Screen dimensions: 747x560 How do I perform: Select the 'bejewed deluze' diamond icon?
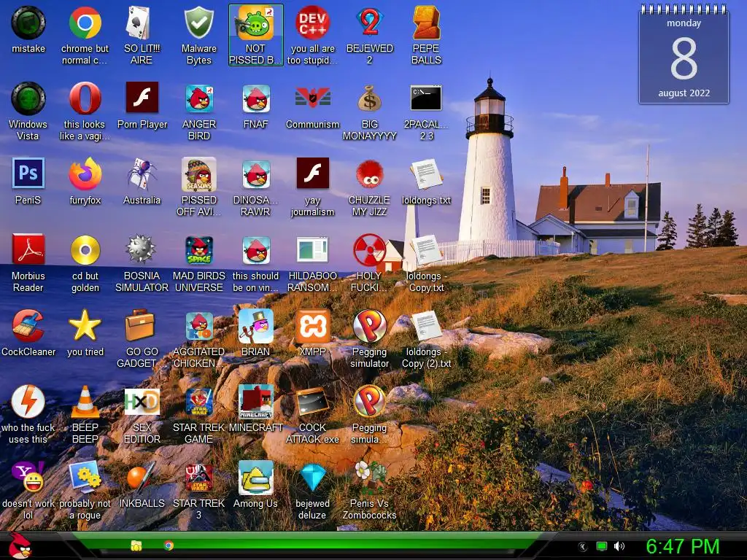(312, 477)
